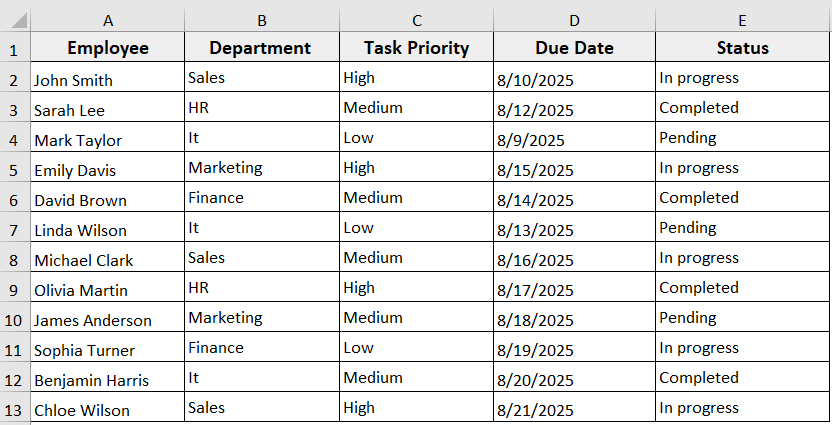The height and width of the screenshot is (425, 832).
Task: Click the Employee header cell
Action: point(107,48)
